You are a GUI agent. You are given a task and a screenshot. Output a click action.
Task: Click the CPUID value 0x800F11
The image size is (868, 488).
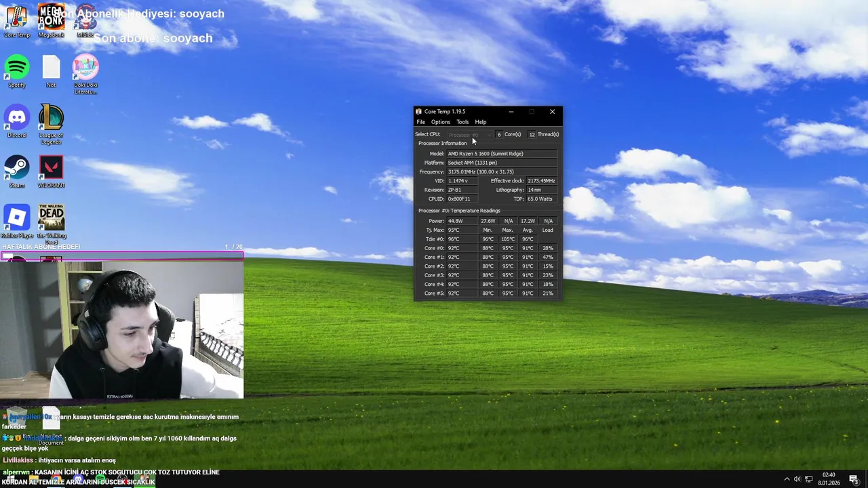point(462,199)
